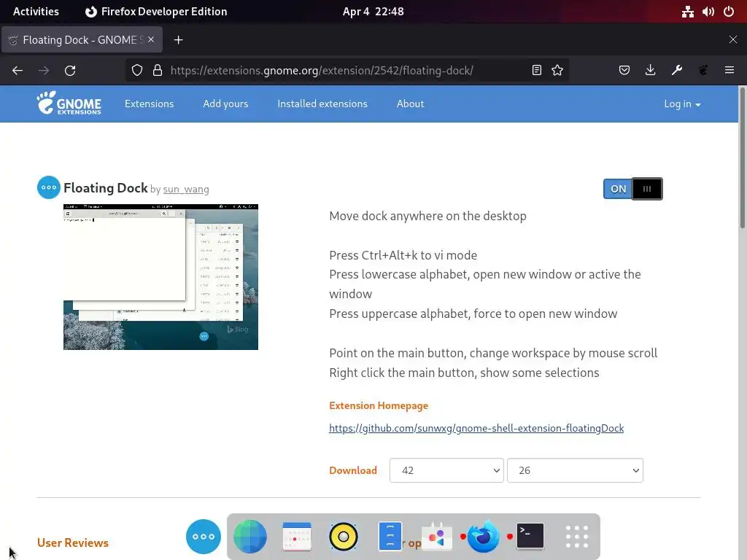Open the Files app in dock
Image resolution: width=747 pixels, height=560 pixels.
(x=390, y=537)
